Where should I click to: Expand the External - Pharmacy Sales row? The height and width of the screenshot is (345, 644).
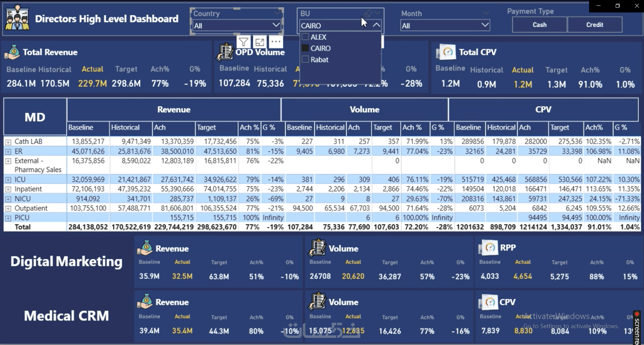[8, 161]
